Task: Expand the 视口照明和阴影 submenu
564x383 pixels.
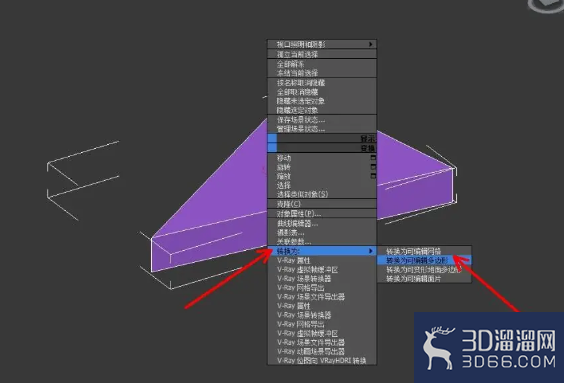Action: [322, 44]
